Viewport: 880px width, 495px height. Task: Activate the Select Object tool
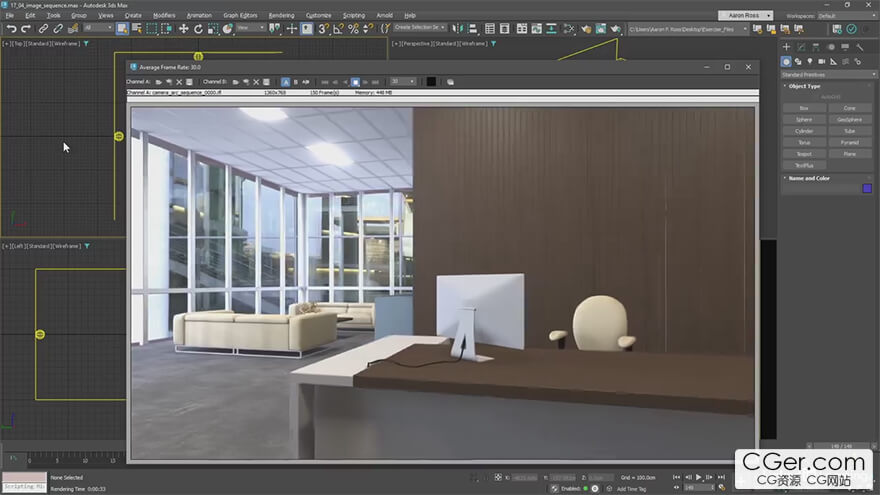coord(122,29)
